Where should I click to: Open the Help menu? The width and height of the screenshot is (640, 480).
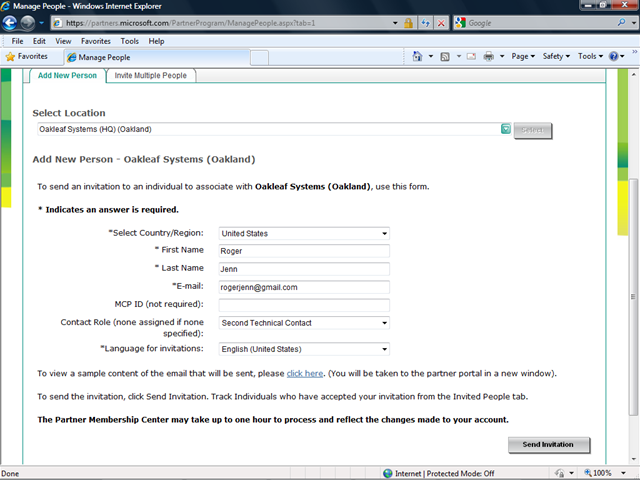pyautogui.click(x=156, y=41)
